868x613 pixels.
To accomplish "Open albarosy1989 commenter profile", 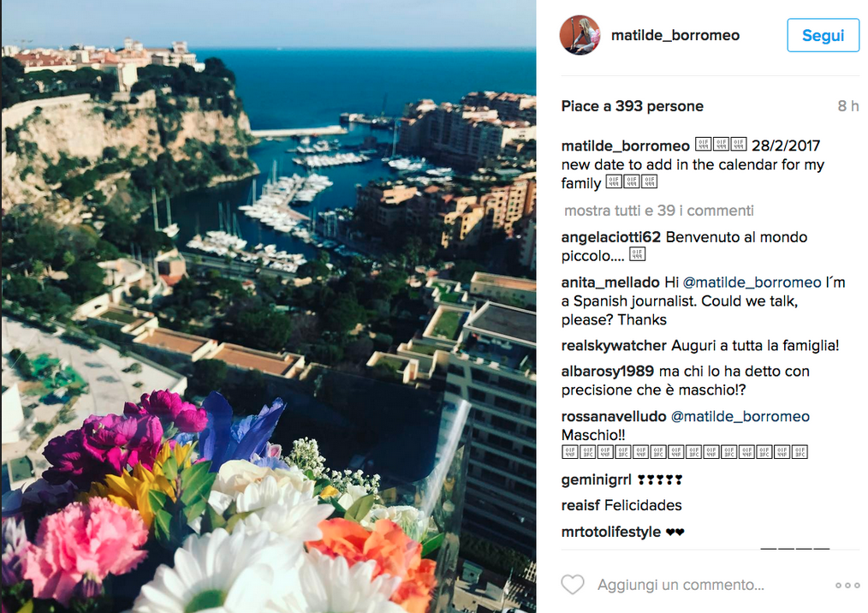I will [x=608, y=372].
